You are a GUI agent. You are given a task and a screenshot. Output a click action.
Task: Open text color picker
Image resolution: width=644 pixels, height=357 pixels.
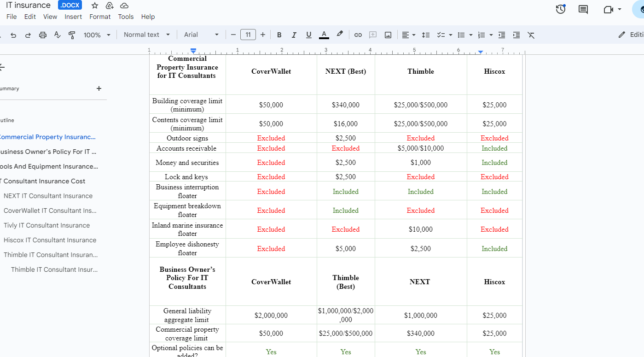pos(324,35)
